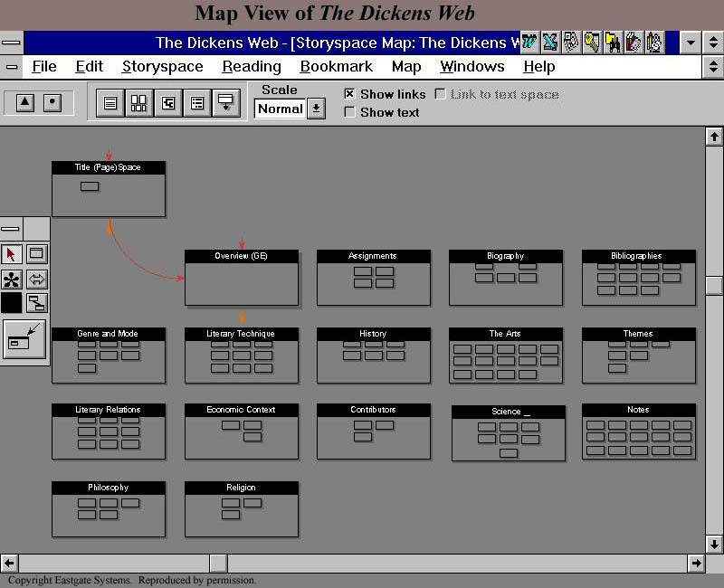Viewport: 724px width, 588px height.
Task: Select the star-shaped tool in palette
Action: tap(11, 280)
